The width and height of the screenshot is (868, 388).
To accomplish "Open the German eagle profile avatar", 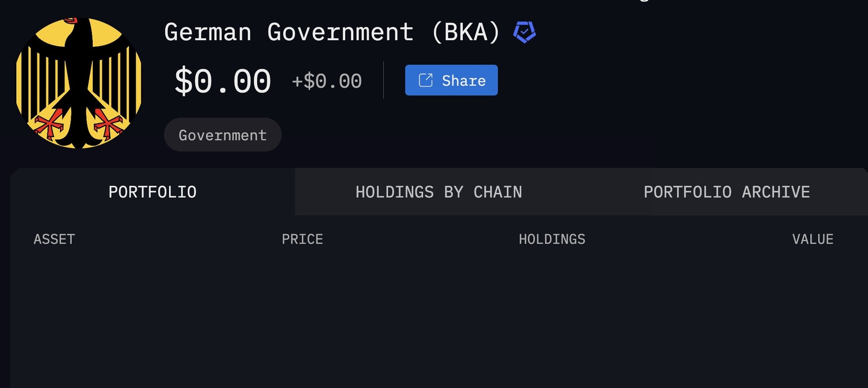I will pyautogui.click(x=78, y=83).
